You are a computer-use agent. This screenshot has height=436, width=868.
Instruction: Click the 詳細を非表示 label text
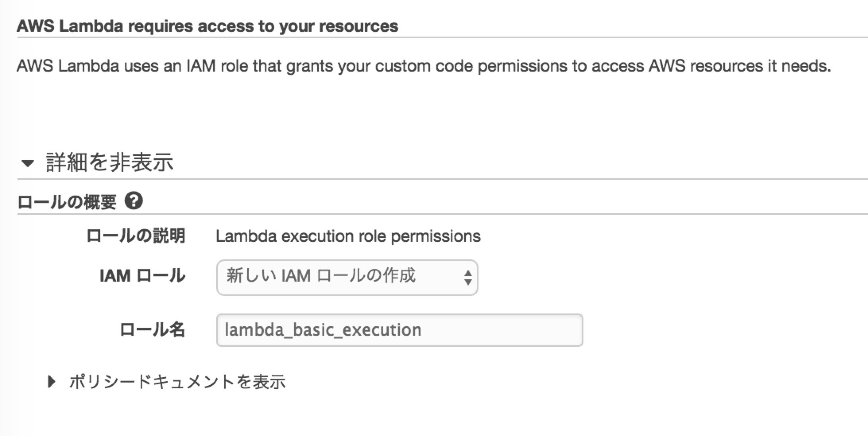click(110, 162)
